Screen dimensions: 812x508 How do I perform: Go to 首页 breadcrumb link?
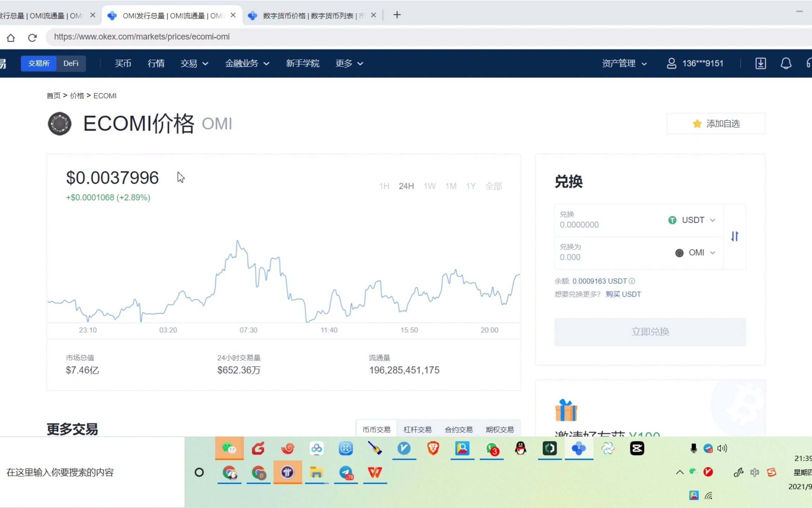click(54, 96)
